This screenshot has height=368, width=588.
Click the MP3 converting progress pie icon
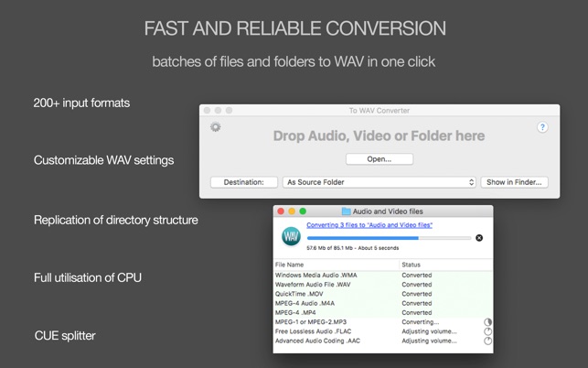click(487, 322)
